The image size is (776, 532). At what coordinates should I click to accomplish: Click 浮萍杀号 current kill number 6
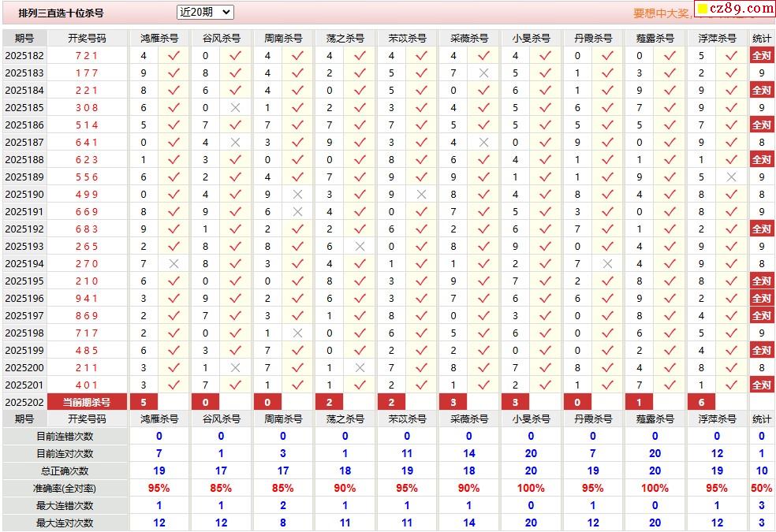pos(701,402)
